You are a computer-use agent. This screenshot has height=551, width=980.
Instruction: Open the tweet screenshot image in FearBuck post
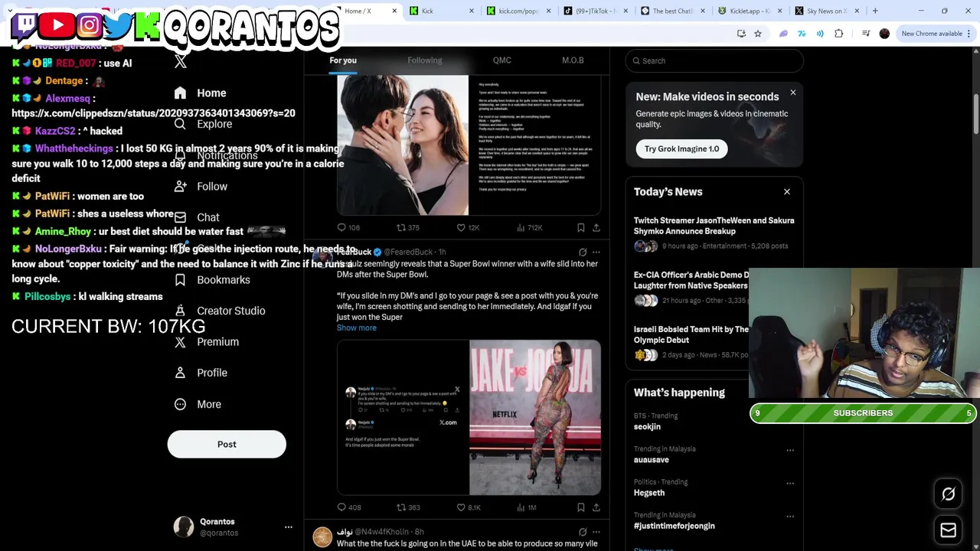click(403, 418)
